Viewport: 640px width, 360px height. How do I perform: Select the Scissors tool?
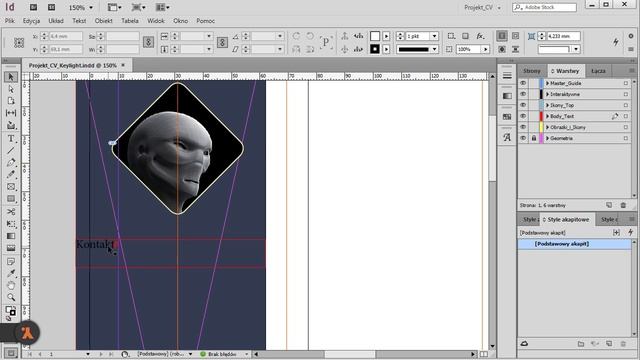11,211
